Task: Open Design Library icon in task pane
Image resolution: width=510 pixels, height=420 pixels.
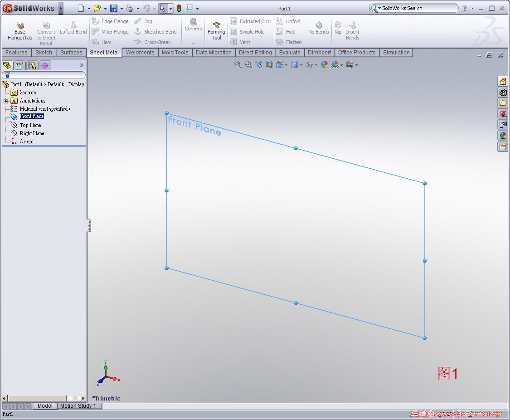Action: click(503, 92)
